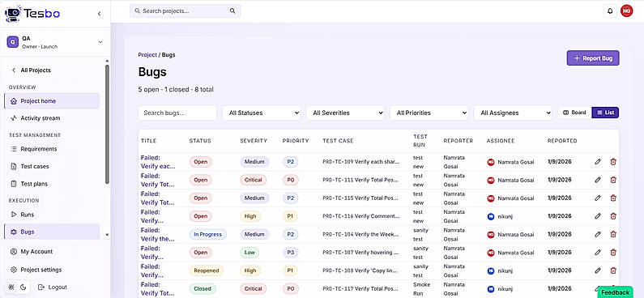Screen dimensions: 644x298
Task: Open the All Severities filter dropdown
Action: coord(345,113)
